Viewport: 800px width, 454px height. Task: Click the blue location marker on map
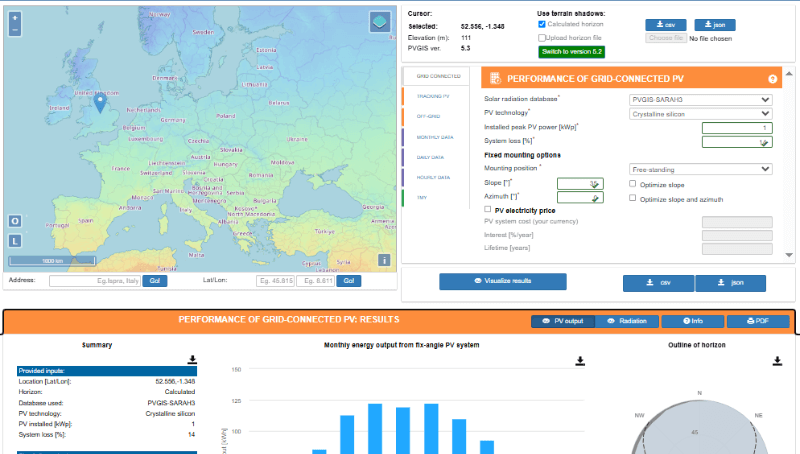point(99,101)
